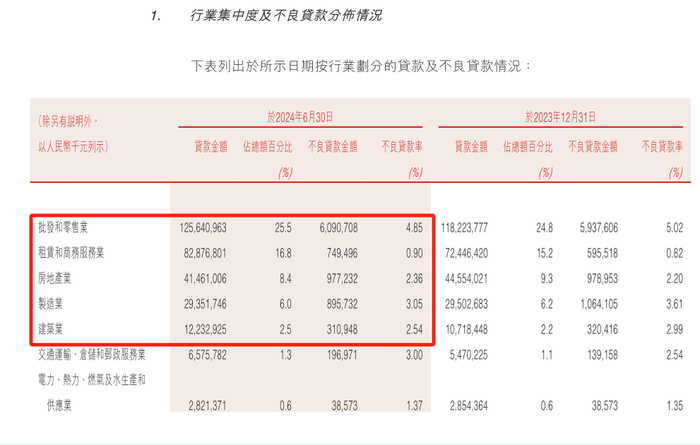Select the sentence starting 下表列出於所示日期
The image size is (700, 445).
coord(362,67)
